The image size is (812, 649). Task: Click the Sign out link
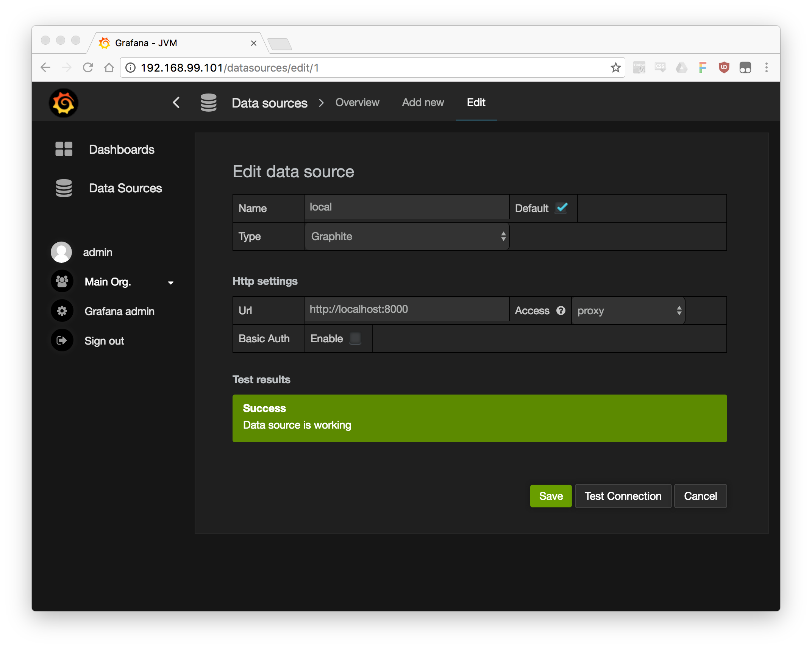coord(104,341)
